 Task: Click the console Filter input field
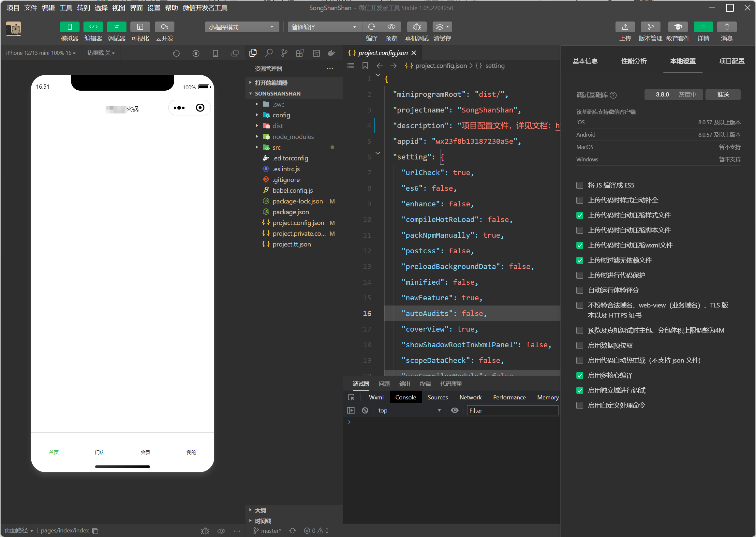(x=512, y=410)
